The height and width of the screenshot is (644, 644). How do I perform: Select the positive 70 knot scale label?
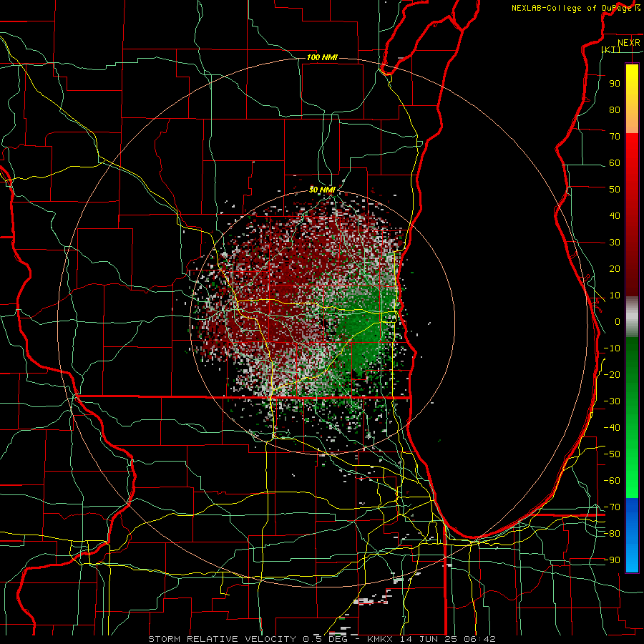[615, 137]
